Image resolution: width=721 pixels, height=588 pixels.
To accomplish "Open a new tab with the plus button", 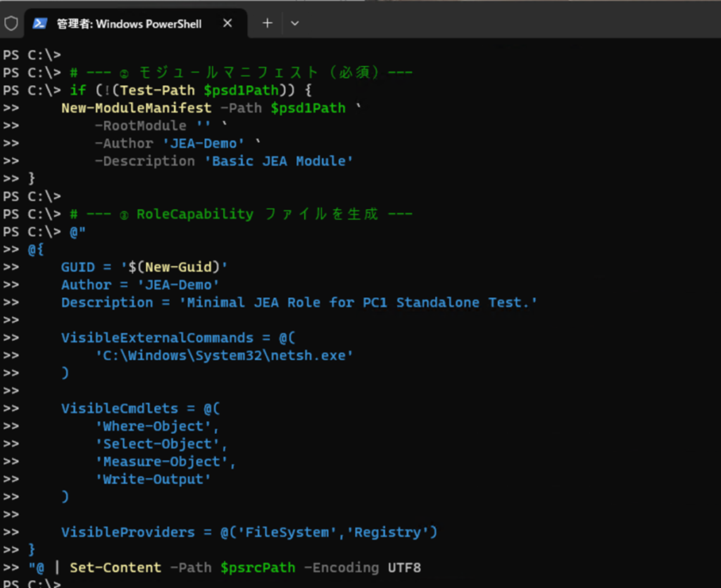I will pos(268,23).
